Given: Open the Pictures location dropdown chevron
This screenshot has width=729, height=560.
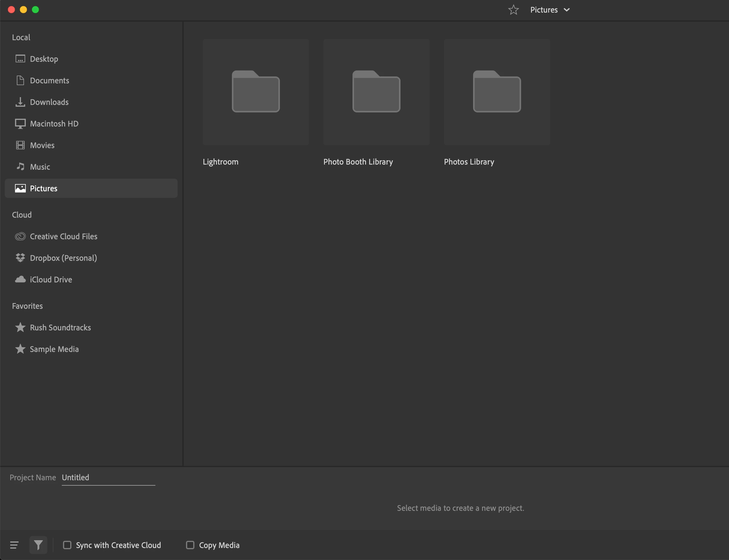Looking at the screenshot, I should click(567, 10).
